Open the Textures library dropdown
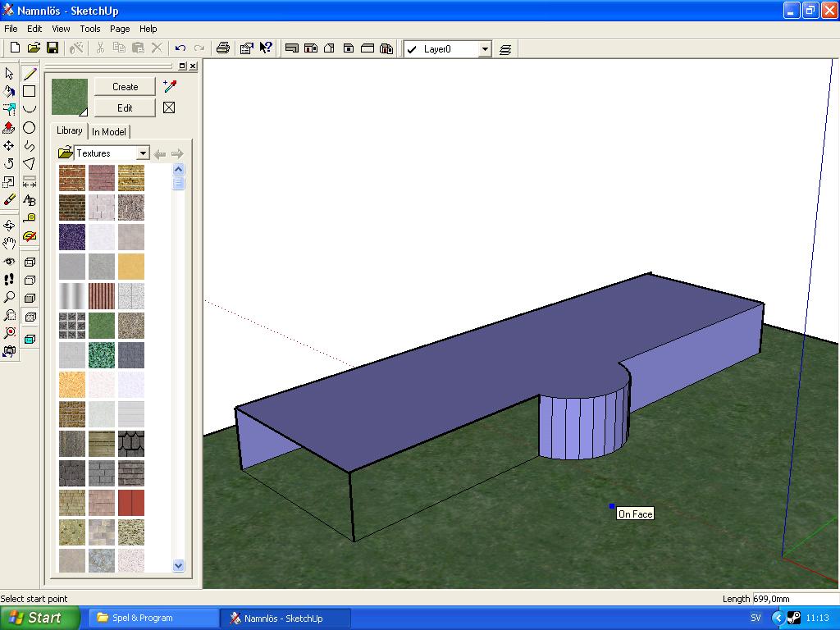Viewport: 840px width, 630px height. coord(143,153)
